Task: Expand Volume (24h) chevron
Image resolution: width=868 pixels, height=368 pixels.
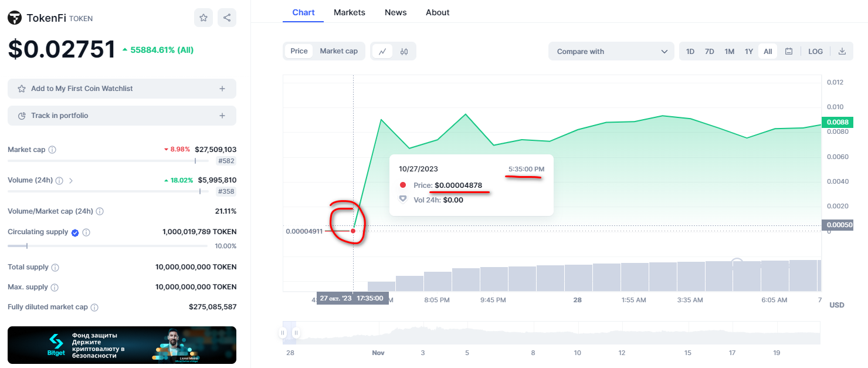Action: [x=71, y=181]
